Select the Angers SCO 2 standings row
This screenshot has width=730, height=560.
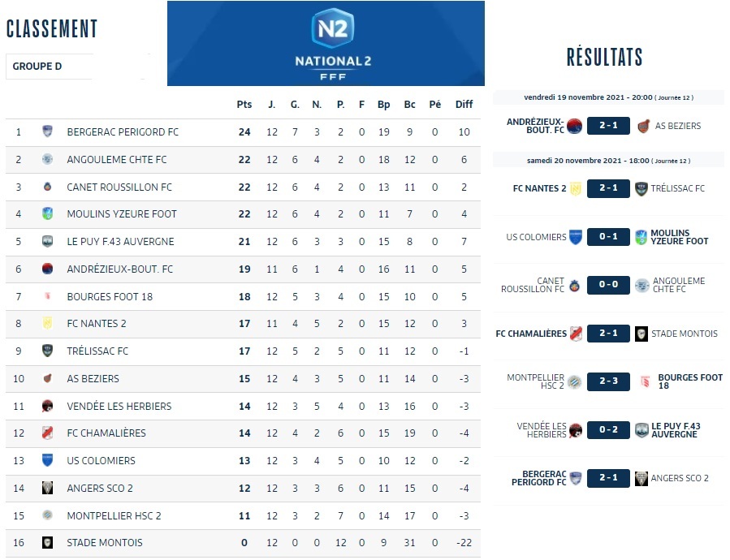point(242,488)
